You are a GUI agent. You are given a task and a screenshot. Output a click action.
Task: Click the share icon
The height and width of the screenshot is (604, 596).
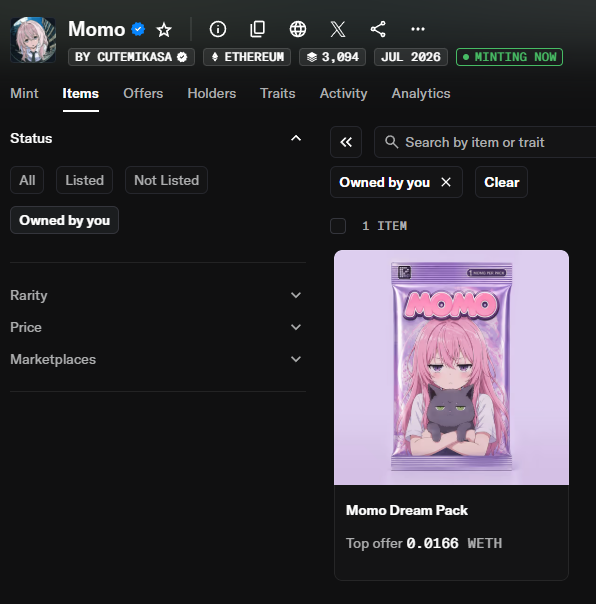point(378,29)
